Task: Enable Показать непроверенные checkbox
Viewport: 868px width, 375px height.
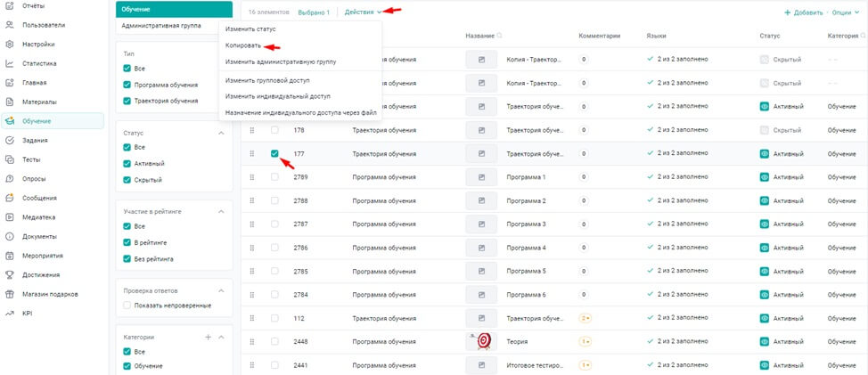Action: point(127,306)
